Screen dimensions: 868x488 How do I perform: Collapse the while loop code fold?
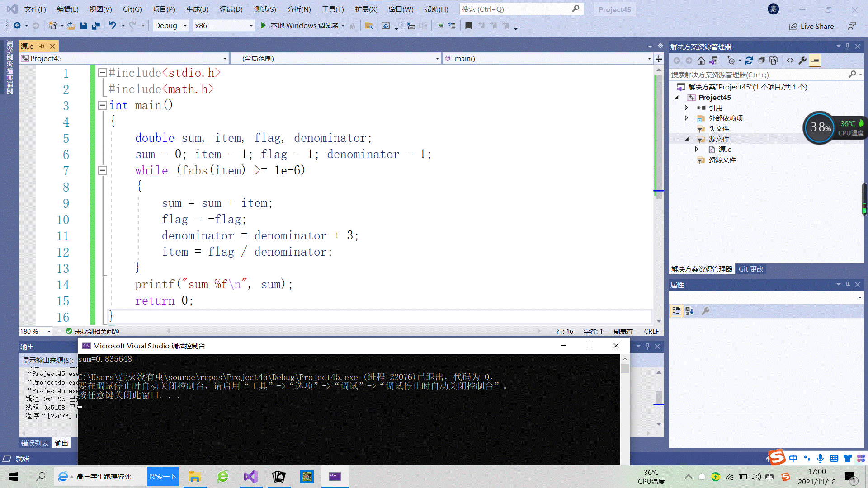[103, 170]
